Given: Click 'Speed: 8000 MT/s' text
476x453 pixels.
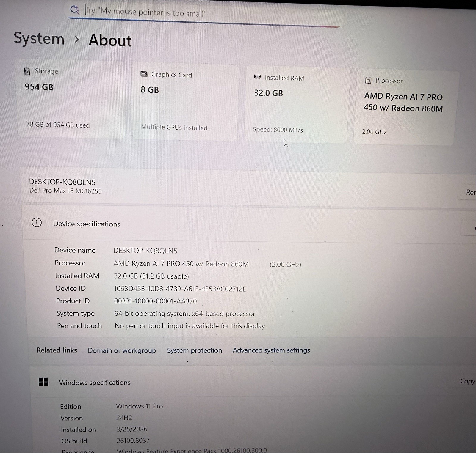Looking at the screenshot, I should click(278, 130).
